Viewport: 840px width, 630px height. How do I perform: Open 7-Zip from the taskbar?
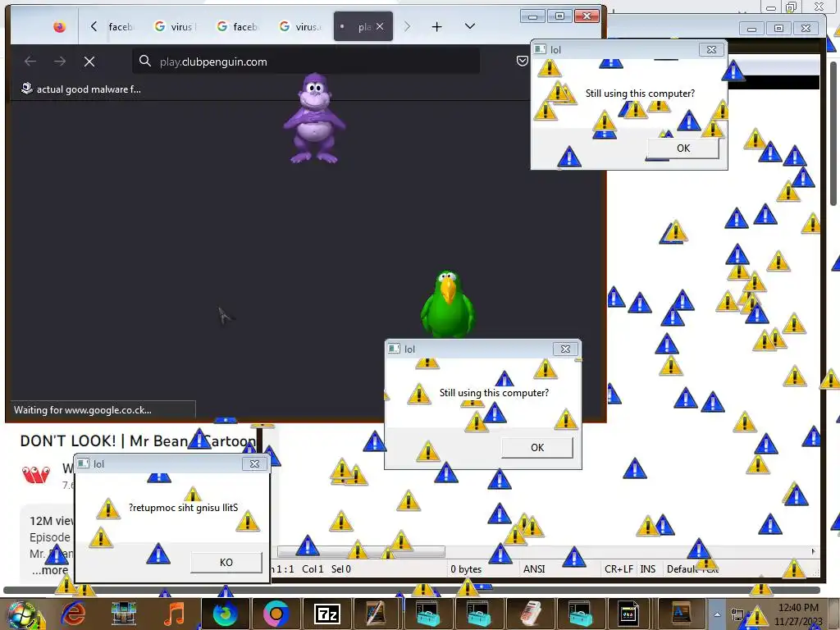tap(326, 614)
